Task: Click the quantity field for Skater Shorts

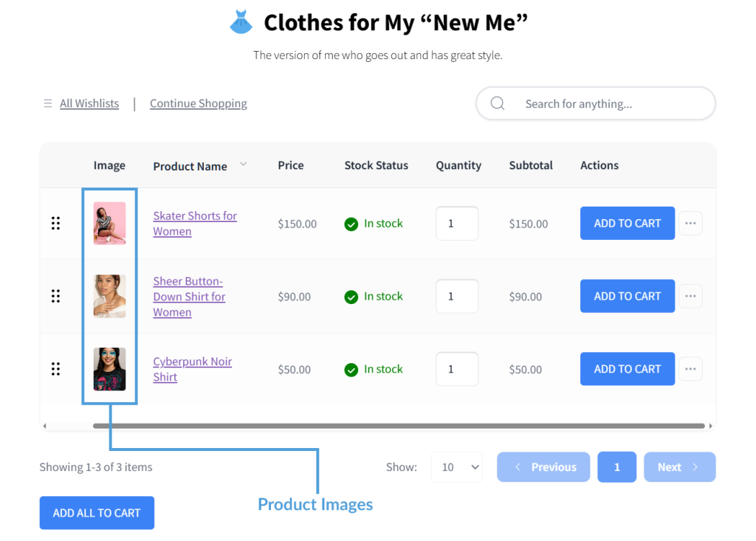Action: point(457,223)
